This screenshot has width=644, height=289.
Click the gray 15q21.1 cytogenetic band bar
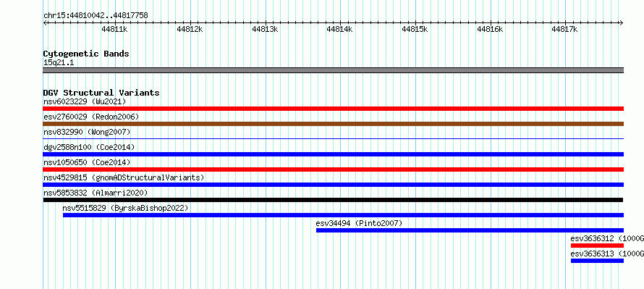point(333,70)
